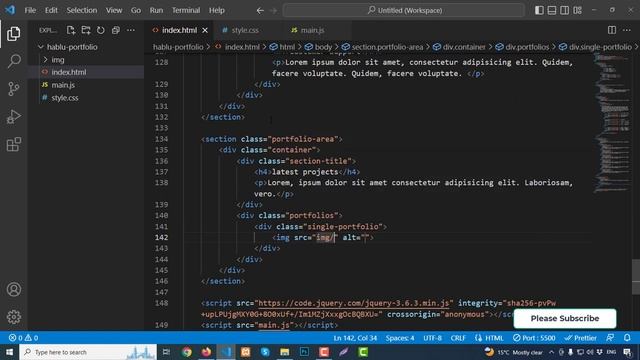The height and width of the screenshot is (360, 640).
Task: Toggle the primary side bar layout
Action: [539, 10]
